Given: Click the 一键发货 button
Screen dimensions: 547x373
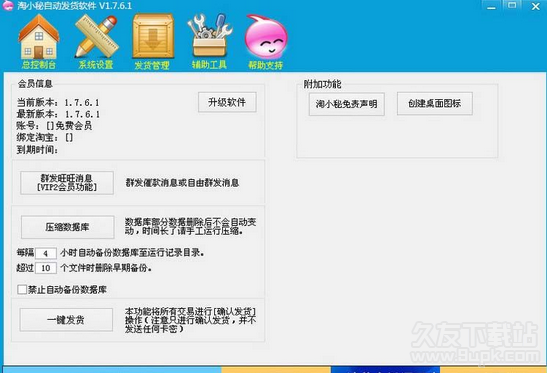Looking at the screenshot, I should (66, 320).
